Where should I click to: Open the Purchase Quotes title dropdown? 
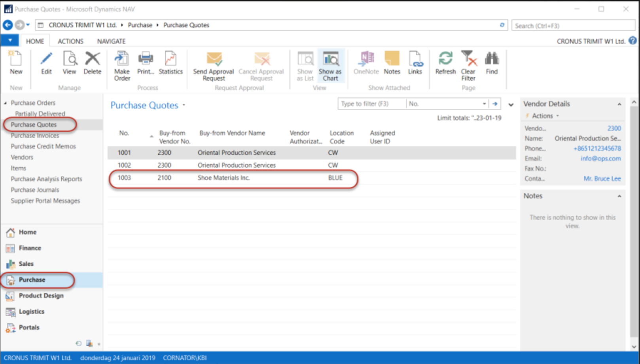[184, 105]
